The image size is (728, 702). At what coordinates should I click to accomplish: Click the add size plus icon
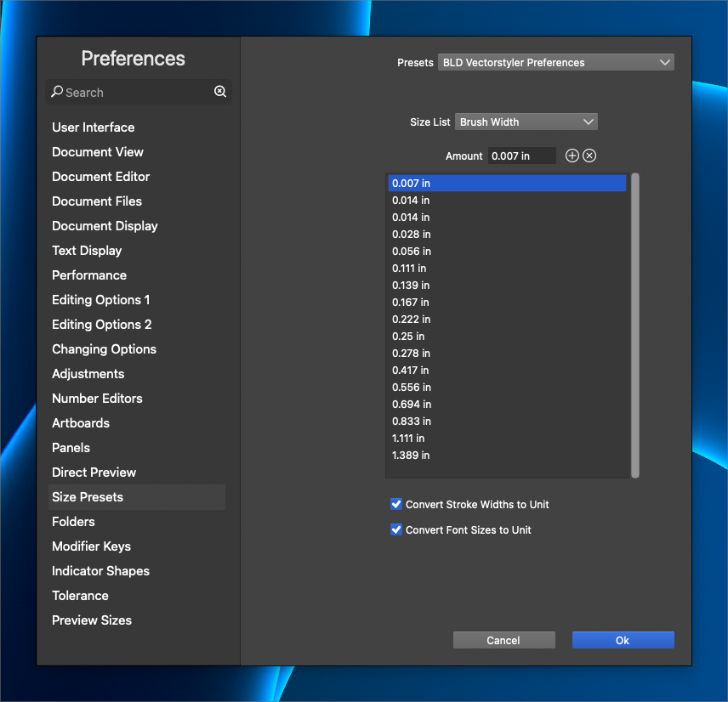[572, 156]
